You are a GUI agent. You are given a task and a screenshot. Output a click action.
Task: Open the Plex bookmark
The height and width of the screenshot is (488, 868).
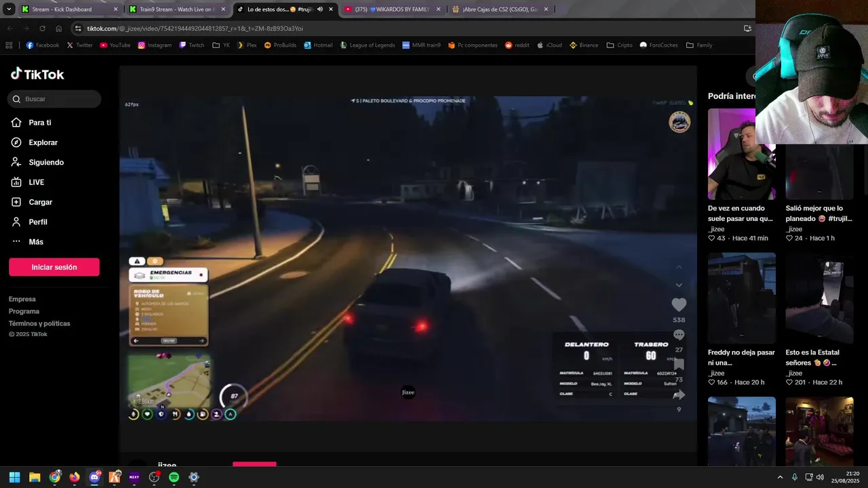pyautogui.click(x=247, y=45)
